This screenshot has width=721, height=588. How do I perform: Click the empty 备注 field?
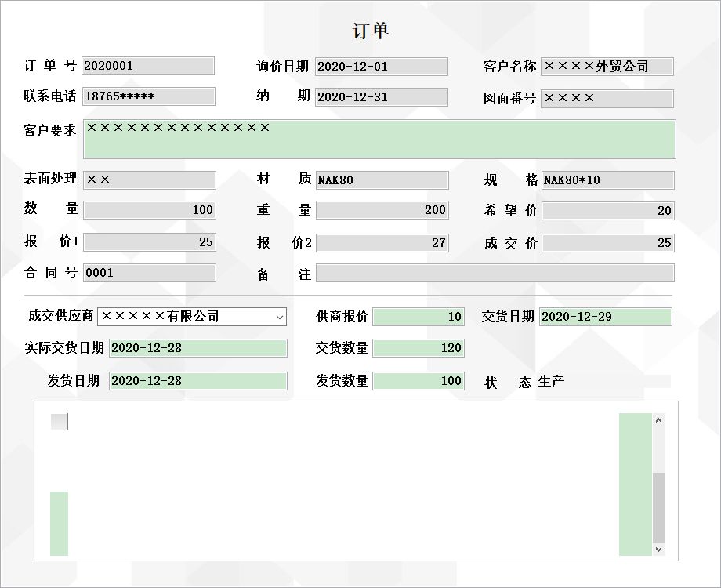coord(495,273)
